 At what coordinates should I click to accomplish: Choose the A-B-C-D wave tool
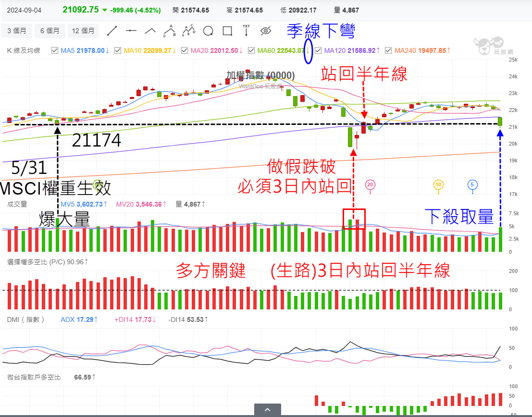point(188,31)
